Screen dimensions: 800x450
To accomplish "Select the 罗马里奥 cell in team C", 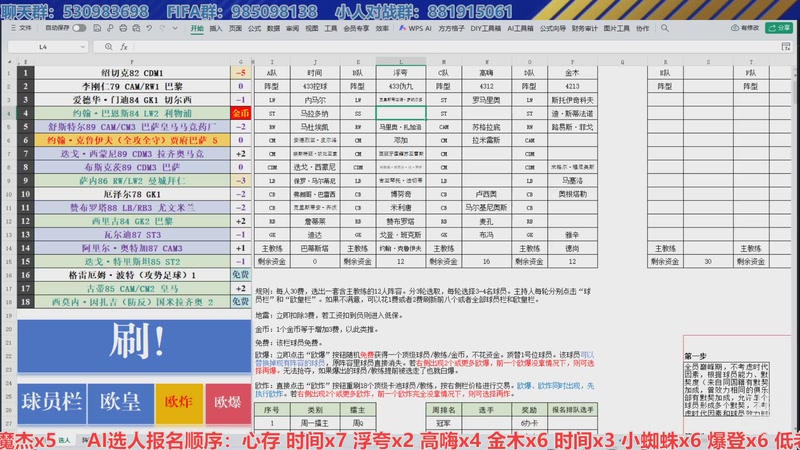I will click(x=486, y=100).
